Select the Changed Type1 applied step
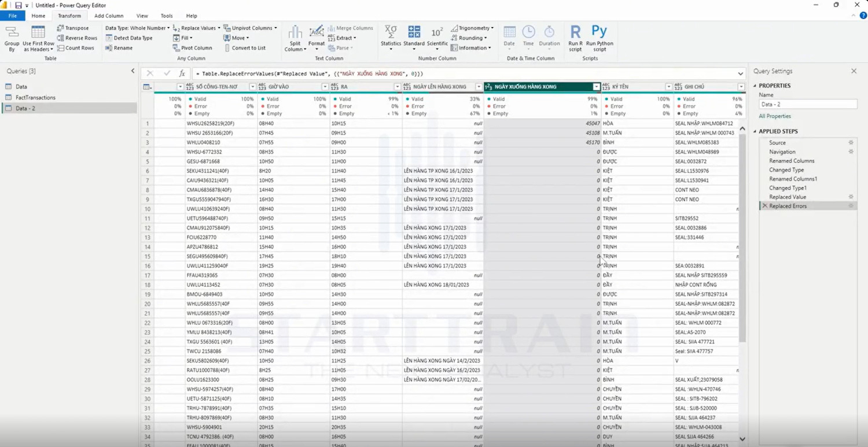The image size is (868, 447). coord(787,188)
